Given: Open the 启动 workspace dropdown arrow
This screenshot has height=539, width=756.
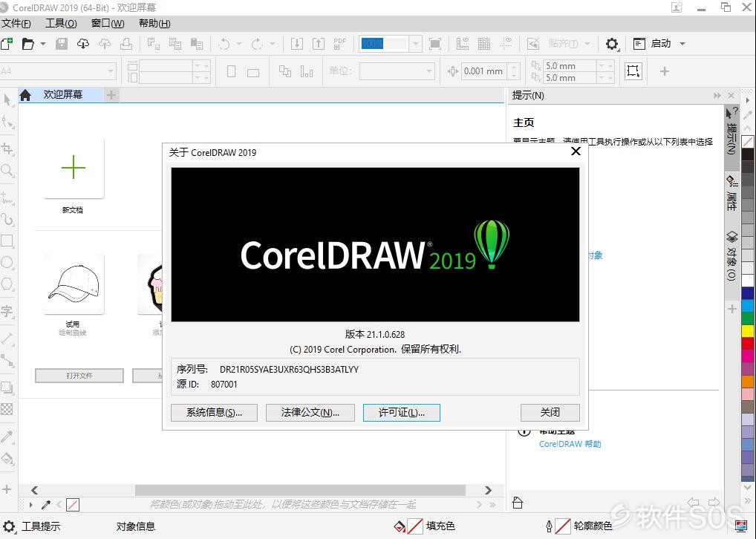Looking at the screenshot, I should click(682, 44).
